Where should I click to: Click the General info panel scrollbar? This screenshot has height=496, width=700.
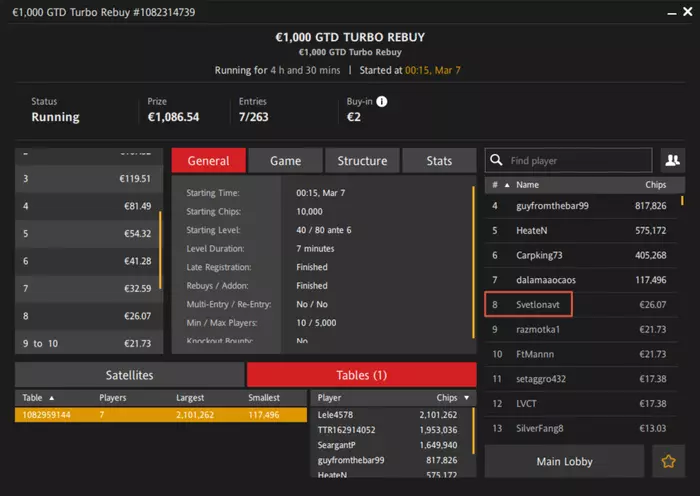coord(473,263)
